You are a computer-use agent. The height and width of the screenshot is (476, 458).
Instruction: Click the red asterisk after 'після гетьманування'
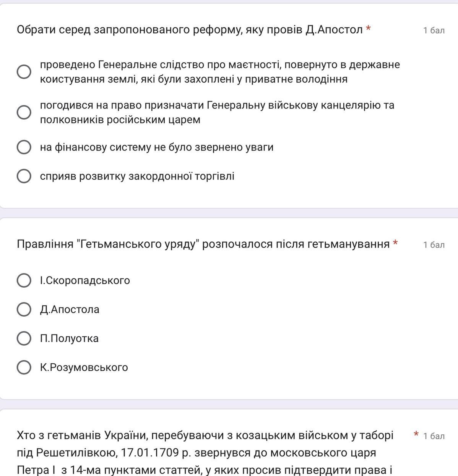395,243
